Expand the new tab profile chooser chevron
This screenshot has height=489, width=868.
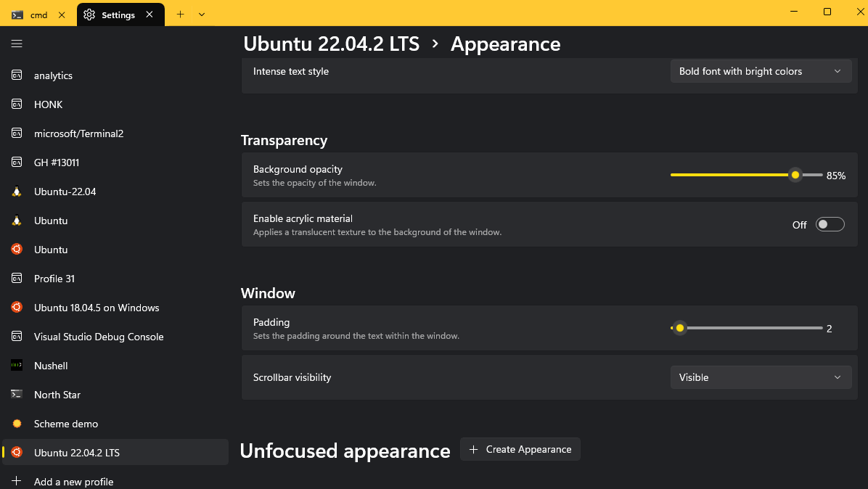pyautogui.click(x=202, y=14)
